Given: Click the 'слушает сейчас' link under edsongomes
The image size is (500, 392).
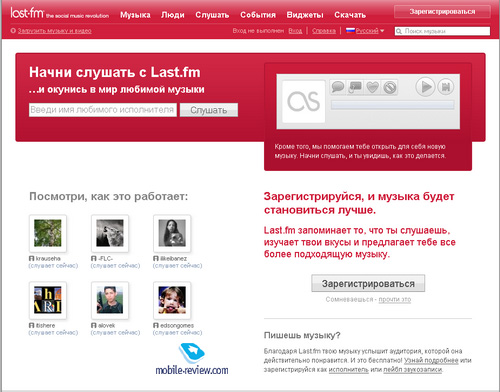Looking at the screenshot, I should (x=177, y=333).
